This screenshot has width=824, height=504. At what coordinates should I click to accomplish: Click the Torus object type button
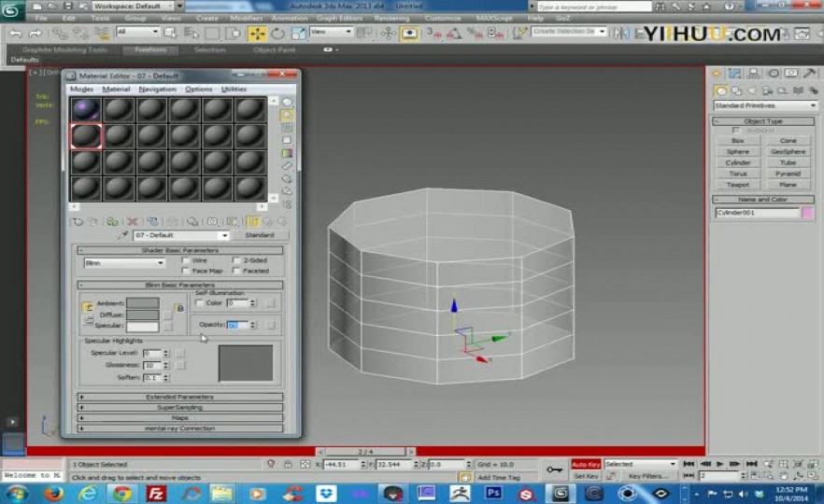point(738,174)
